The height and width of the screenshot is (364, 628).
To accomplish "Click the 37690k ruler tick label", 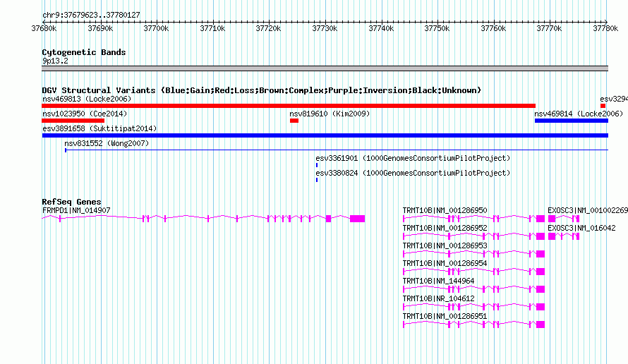I will (x=100, y=28).
